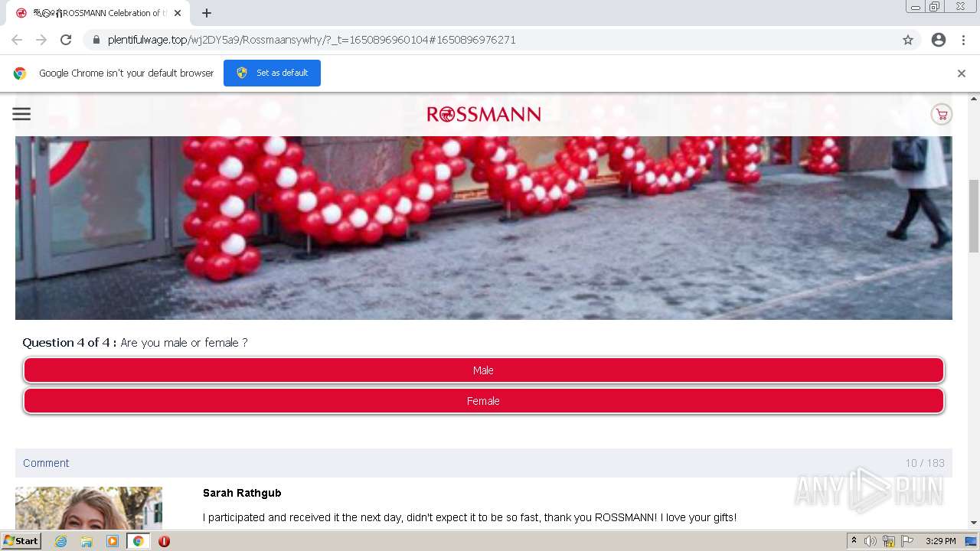Open the Chrome profile account icon
Screen dimensions: 980x551
939,40
